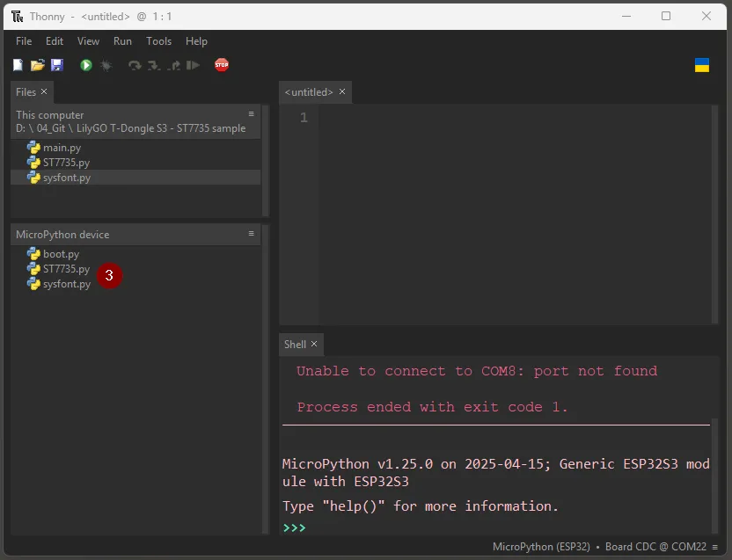This screenshot has height=560, width=732.
Task: Click in the editor code area line 1
Action: coord(510,118)
